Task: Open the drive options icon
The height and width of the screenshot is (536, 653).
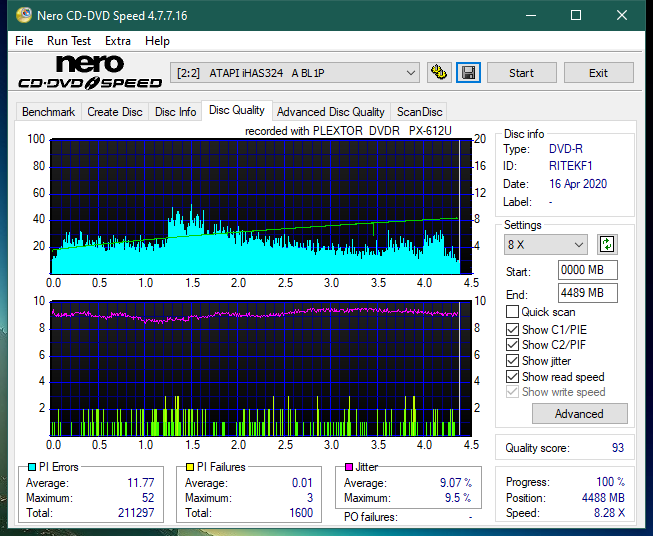Action: click(439, 73)
